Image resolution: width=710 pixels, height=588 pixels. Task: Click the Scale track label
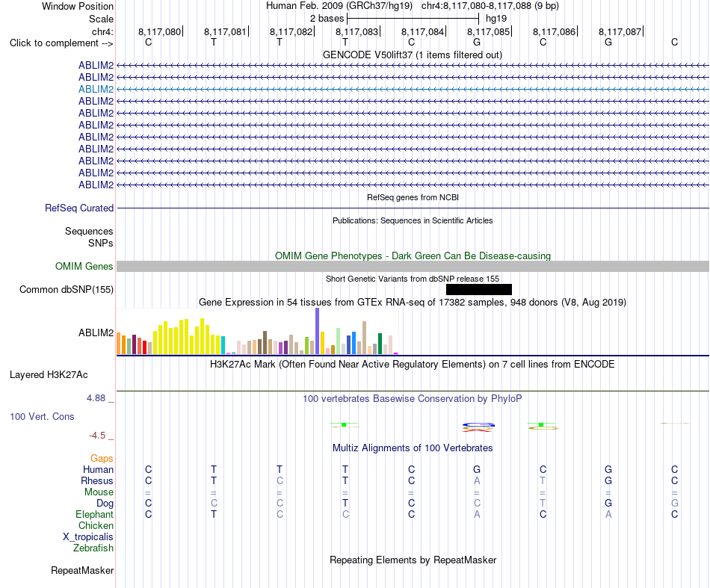point(101,19)
